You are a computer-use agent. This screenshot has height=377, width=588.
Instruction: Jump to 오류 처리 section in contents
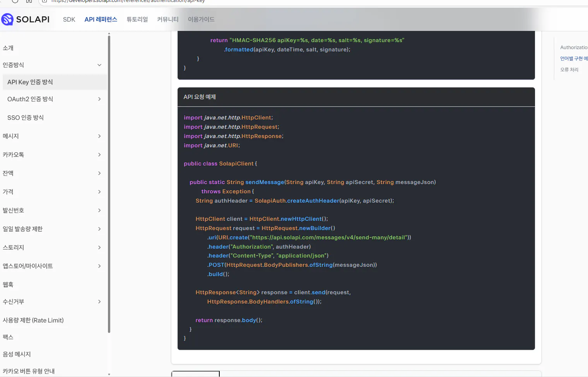[569, 70]
